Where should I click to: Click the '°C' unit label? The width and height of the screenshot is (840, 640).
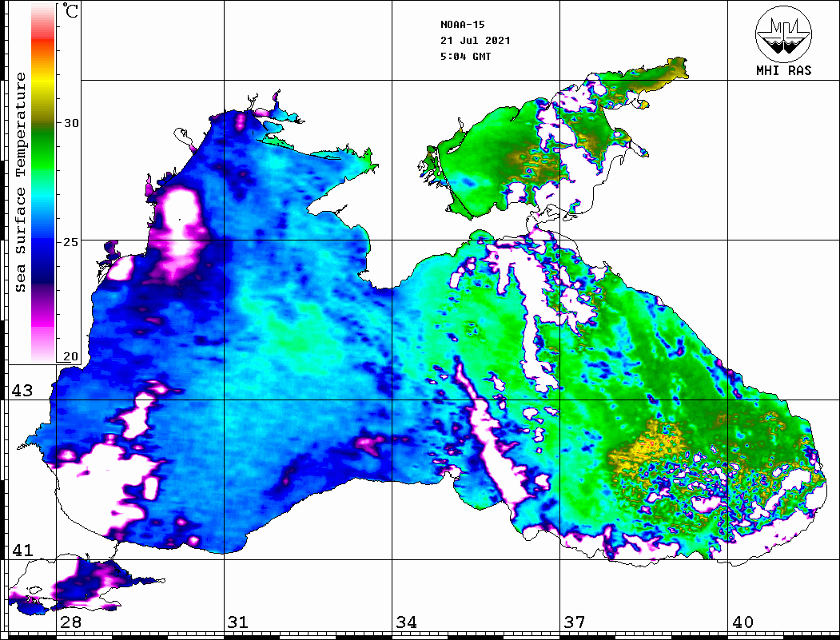click(x=70, y=10)
